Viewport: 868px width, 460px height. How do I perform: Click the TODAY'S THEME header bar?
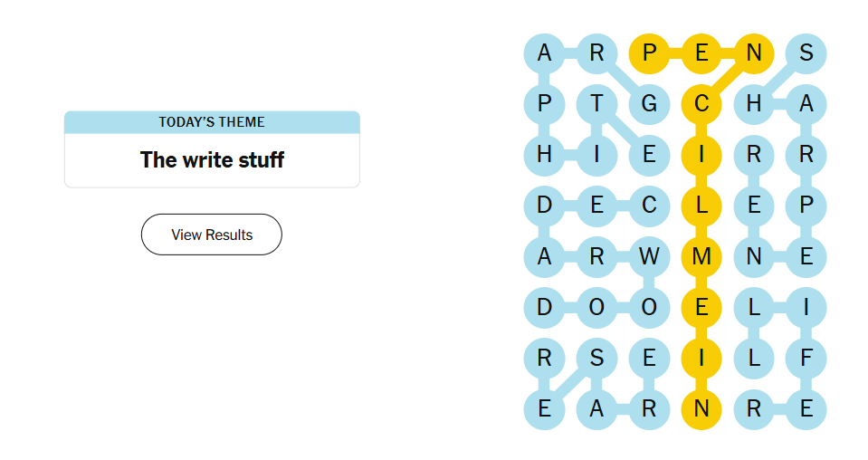click(x=212, y=122)
